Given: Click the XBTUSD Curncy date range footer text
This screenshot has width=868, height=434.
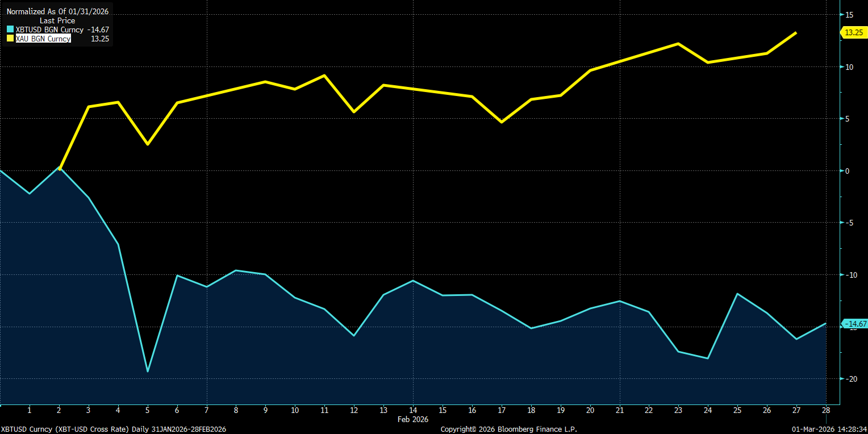Looking at the screenshot, I should (x=114, y=429).
